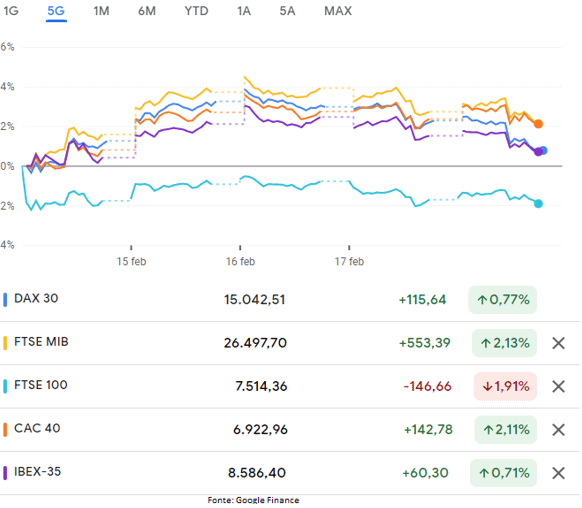Click the 2,13% FTSE MIB change badge
Viewport: 582px width, 508px height.
point(504,343)
